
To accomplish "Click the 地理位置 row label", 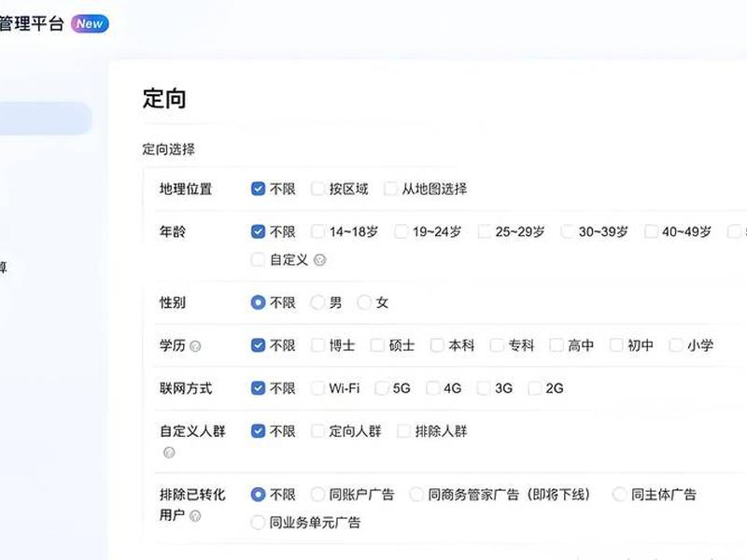I will tap(186, 189).
